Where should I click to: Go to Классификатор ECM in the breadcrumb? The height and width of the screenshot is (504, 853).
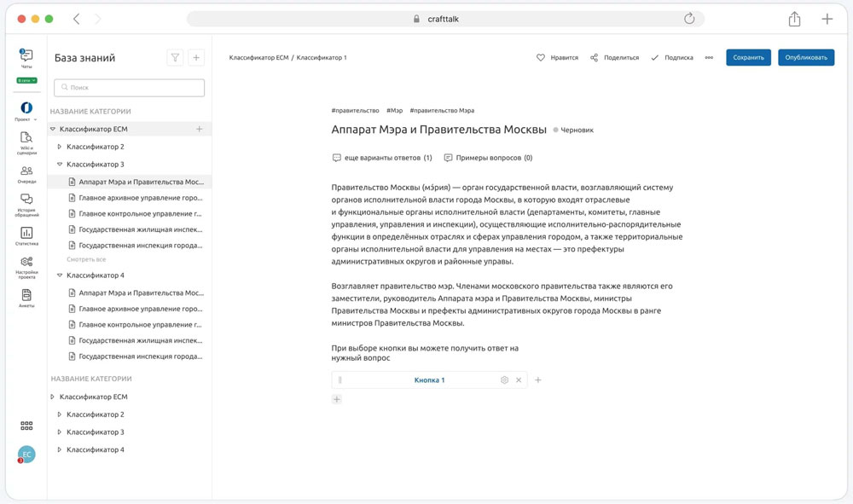coord(259,58)
